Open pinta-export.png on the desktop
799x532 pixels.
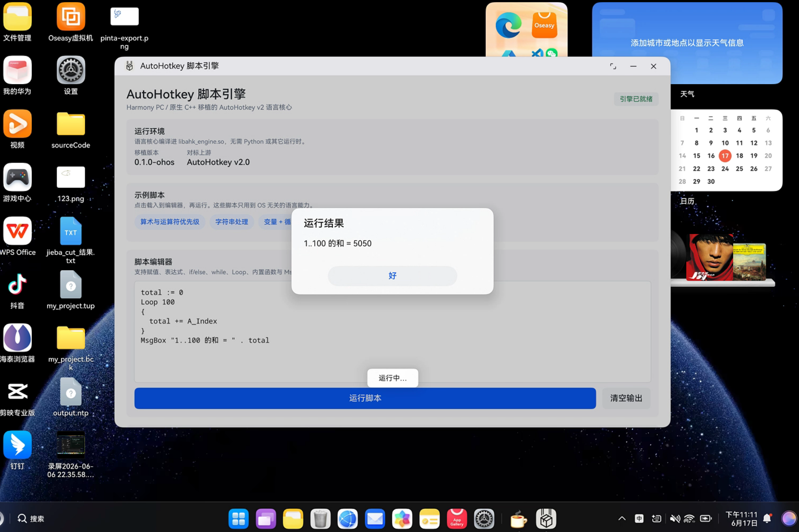point(124,17)
